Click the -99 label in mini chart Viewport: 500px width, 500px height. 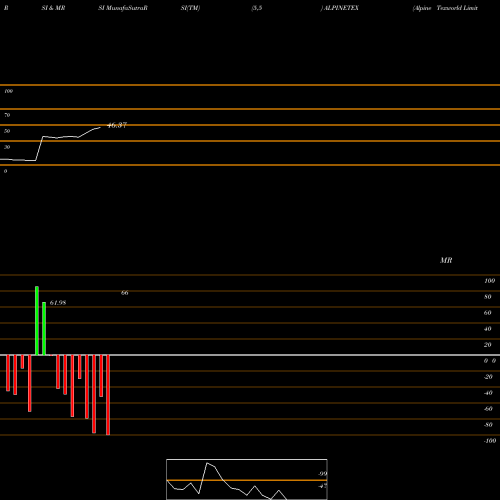pos(322,474)
